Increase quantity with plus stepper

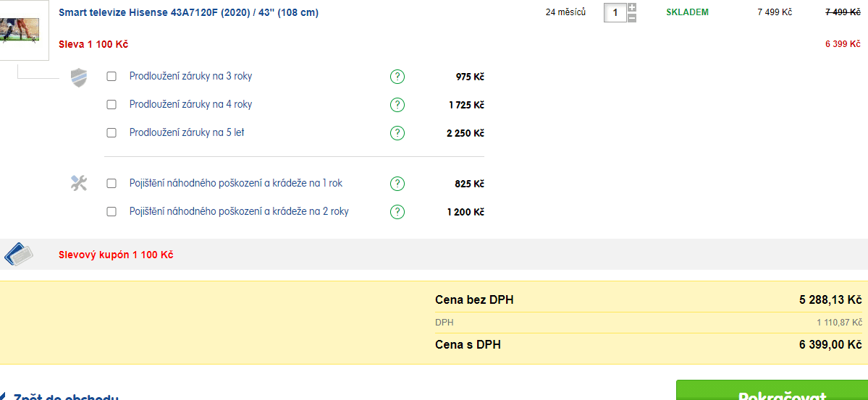(632, 8)
